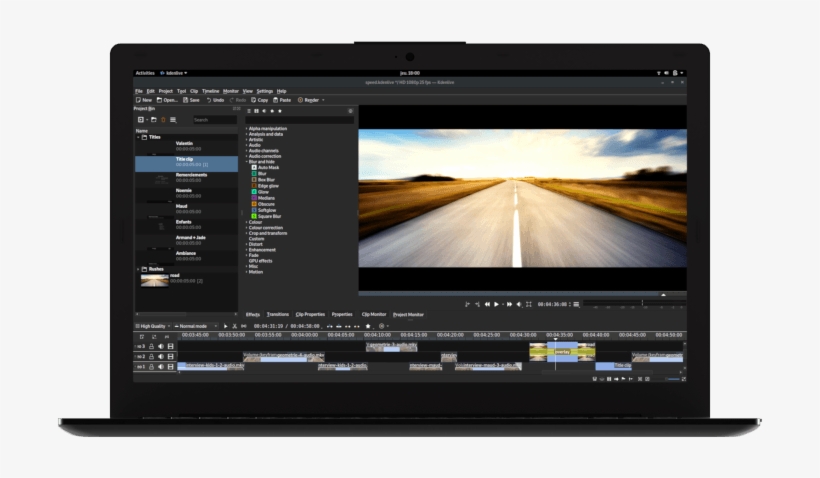
Task: Click the effects search field
Action: pyautogui.click(x=300, y=120)
